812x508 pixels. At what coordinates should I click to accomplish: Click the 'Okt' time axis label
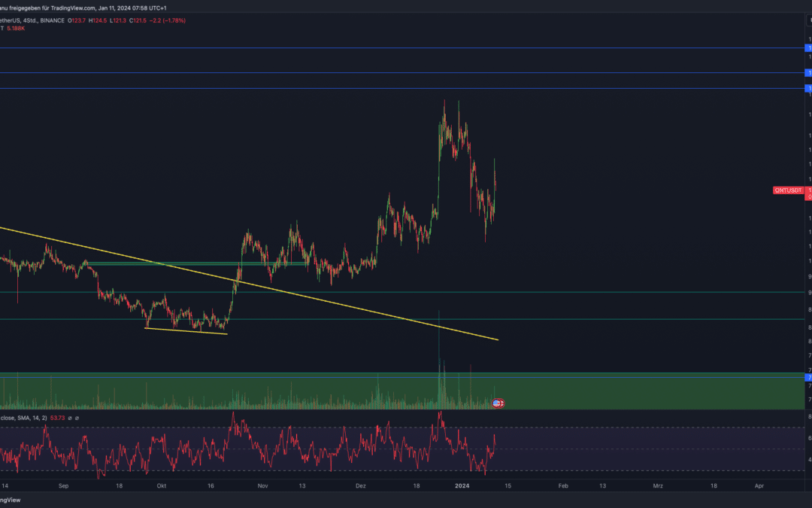pos(162,486)
